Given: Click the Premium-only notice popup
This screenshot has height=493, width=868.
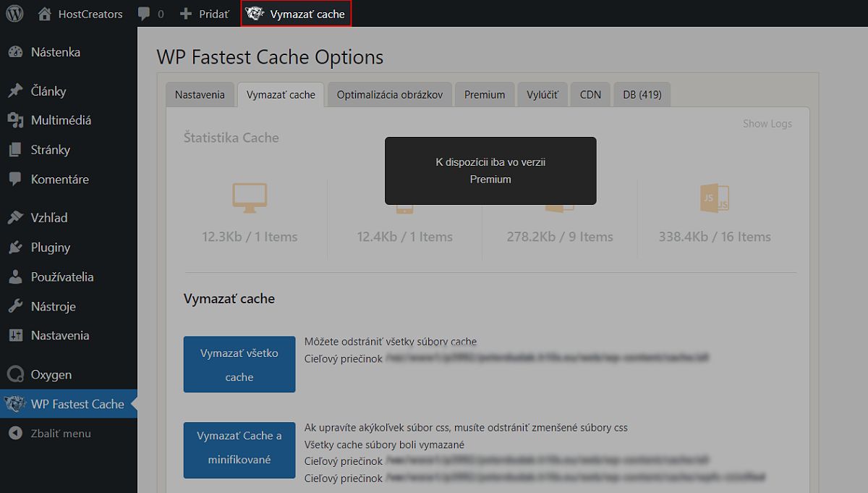Looking at the screenshot, I should tap(490, 171).
